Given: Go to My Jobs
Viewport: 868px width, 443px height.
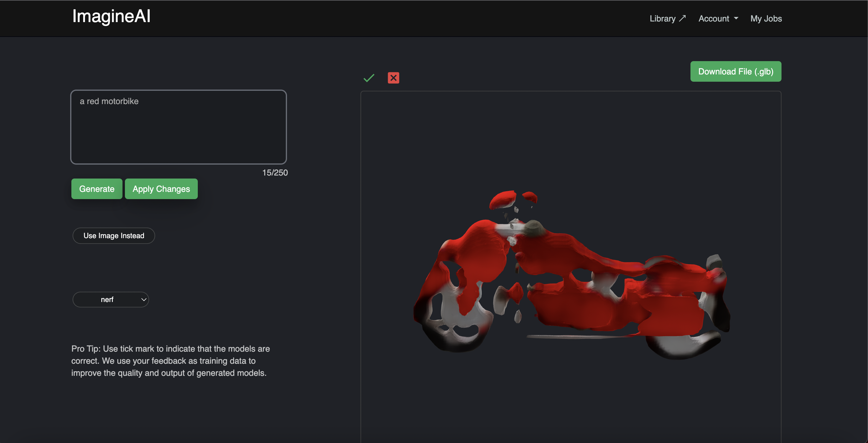Looking at the screenshot, I should click(766, 18).
